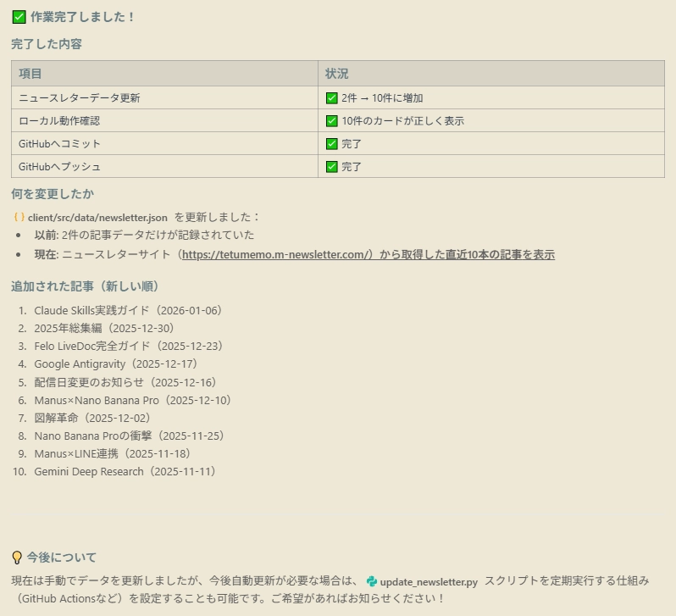
Task: Click the 追加された記事（新しい順） heading
Action: tap(86, 286)
